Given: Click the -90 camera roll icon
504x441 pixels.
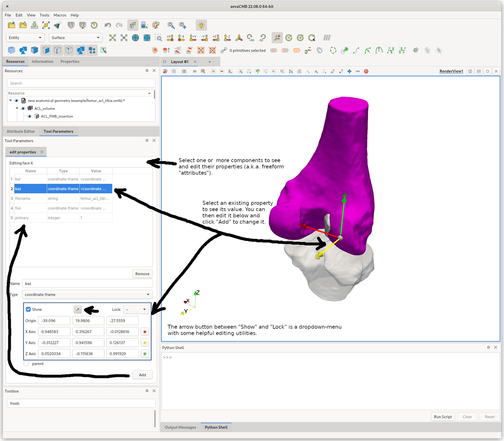Looking at the screenshot, I should pyautogui.click(x=263, y=37).
